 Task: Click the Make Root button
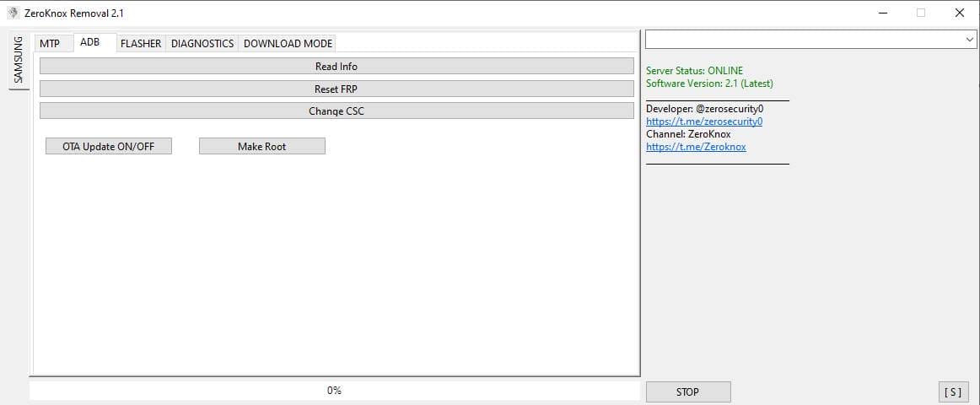[262, 146]
